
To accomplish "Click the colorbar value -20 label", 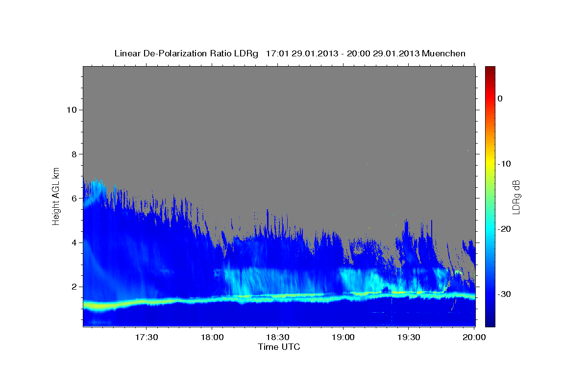I will coord(504,229).
